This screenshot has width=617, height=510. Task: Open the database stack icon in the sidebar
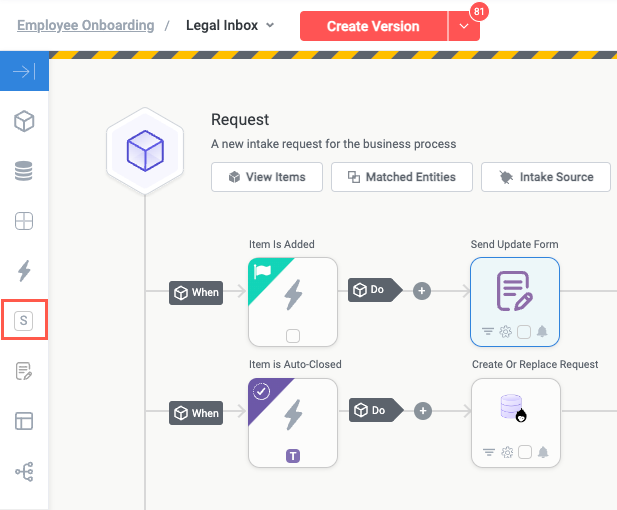[x=24, y=171]
